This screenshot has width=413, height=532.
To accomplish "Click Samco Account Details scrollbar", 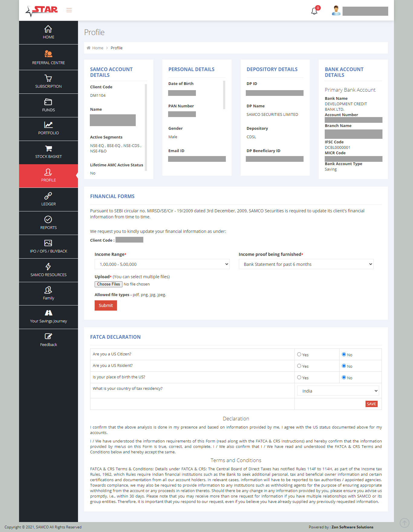I will (x=146, y=127).
